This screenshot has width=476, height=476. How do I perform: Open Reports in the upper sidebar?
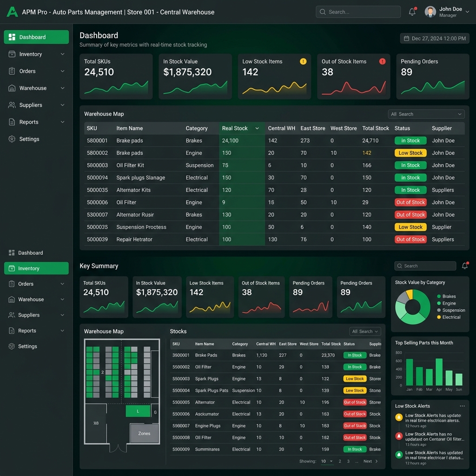[36, 122]
